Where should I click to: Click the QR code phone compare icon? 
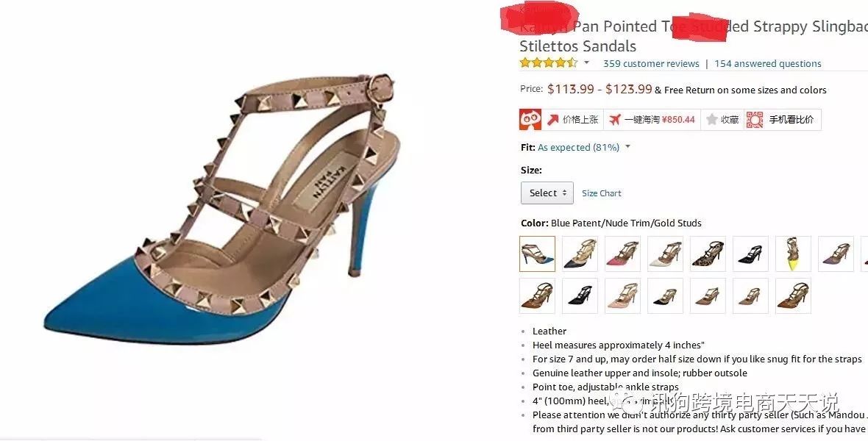click(x=755, y=120)
